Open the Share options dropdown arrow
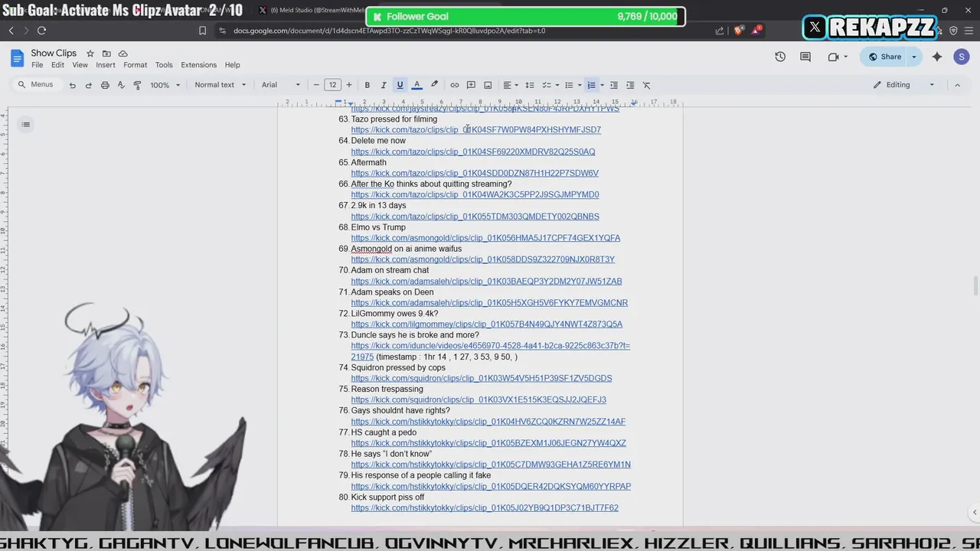The height and width of the screenshot is (551, 980). [x=914, y=57]
